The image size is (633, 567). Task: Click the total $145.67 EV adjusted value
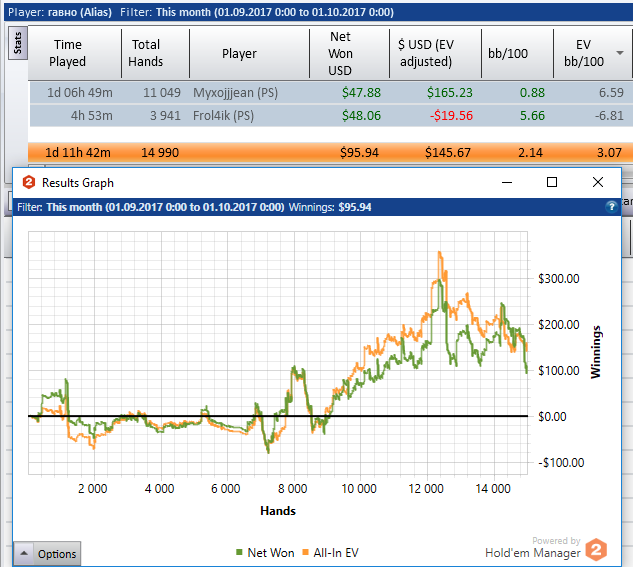click(448, 153)
